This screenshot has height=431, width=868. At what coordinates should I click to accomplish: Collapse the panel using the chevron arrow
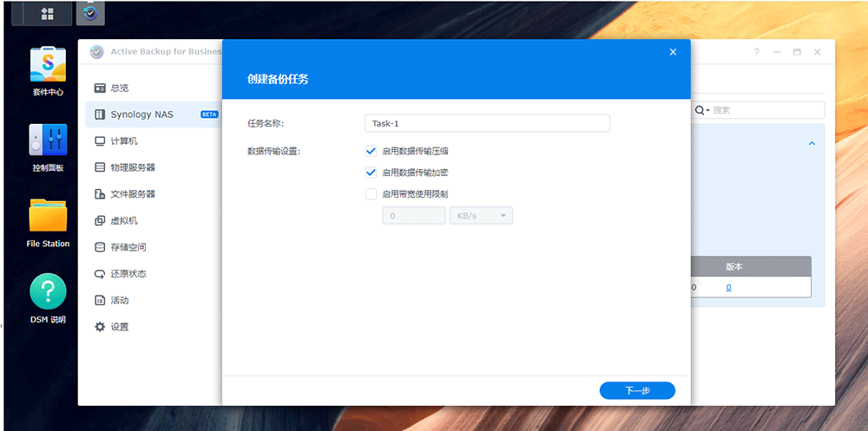(x=812, y=143)
